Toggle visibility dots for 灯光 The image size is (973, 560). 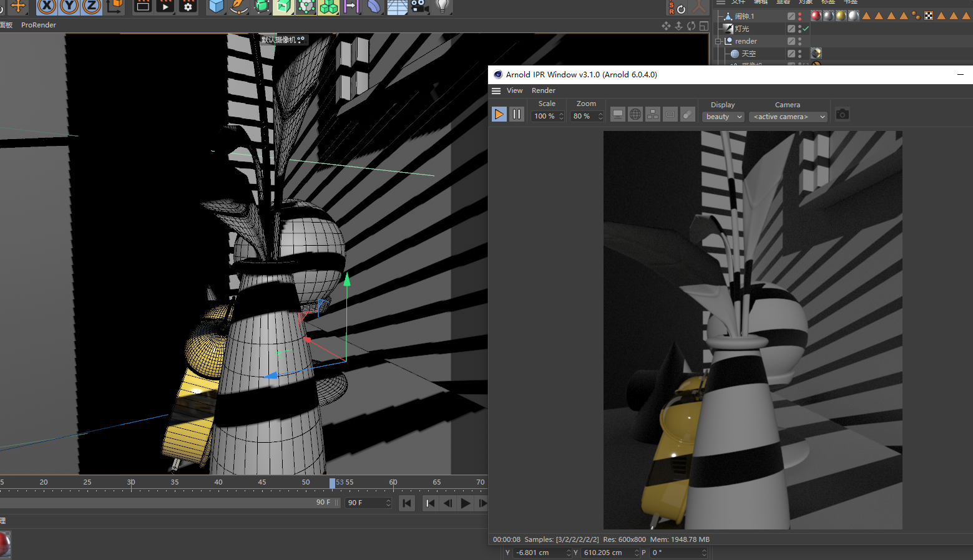[x=799, y=29]
